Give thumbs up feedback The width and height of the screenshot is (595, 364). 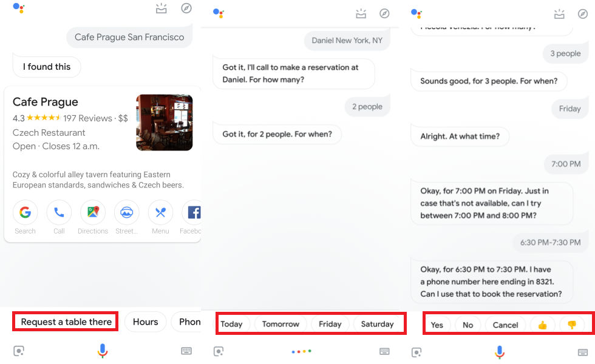click(543, 325)
